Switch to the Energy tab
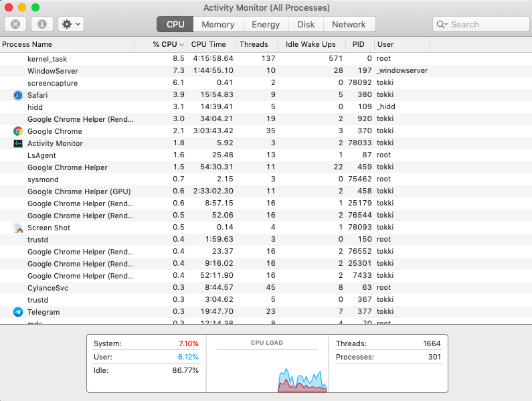The height and width of the screenshot is (401, 532). [266, 24]
